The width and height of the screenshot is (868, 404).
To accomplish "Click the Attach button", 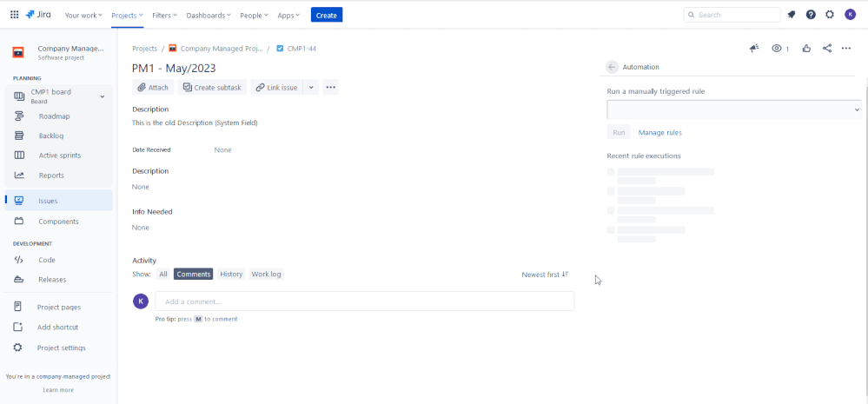I will 153,88.
